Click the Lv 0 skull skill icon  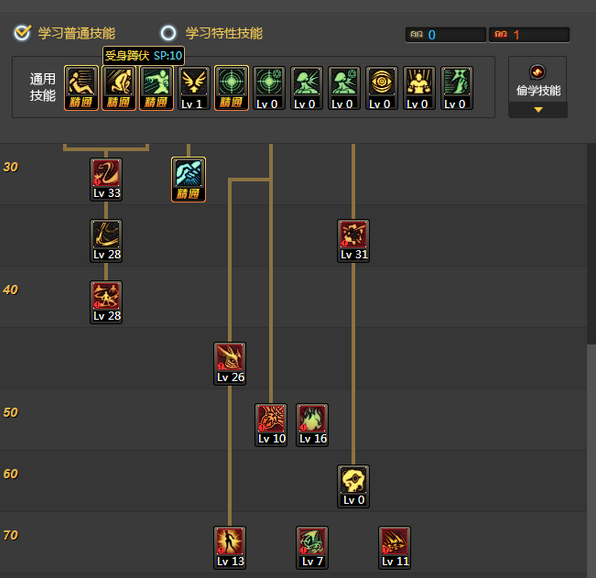point(353,486)
